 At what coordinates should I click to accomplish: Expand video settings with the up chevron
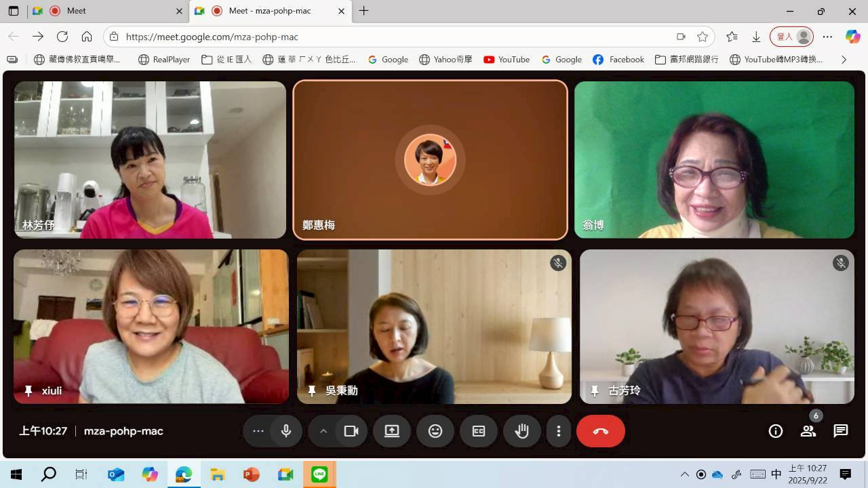323,431
